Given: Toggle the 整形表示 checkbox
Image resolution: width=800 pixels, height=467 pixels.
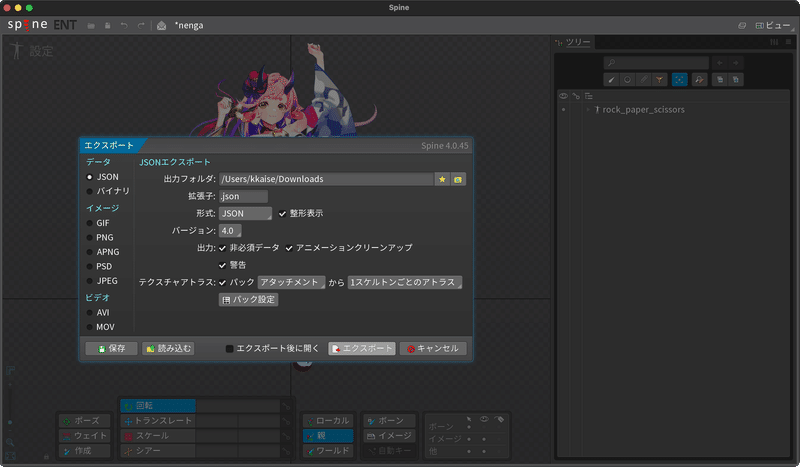Looking at the screenshot, I should point(282,213).
